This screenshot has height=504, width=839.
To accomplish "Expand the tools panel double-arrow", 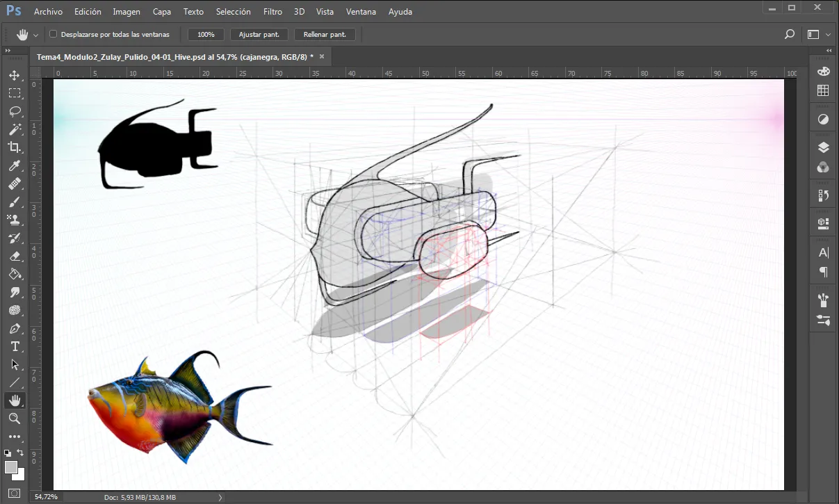I will pos(8,51).
